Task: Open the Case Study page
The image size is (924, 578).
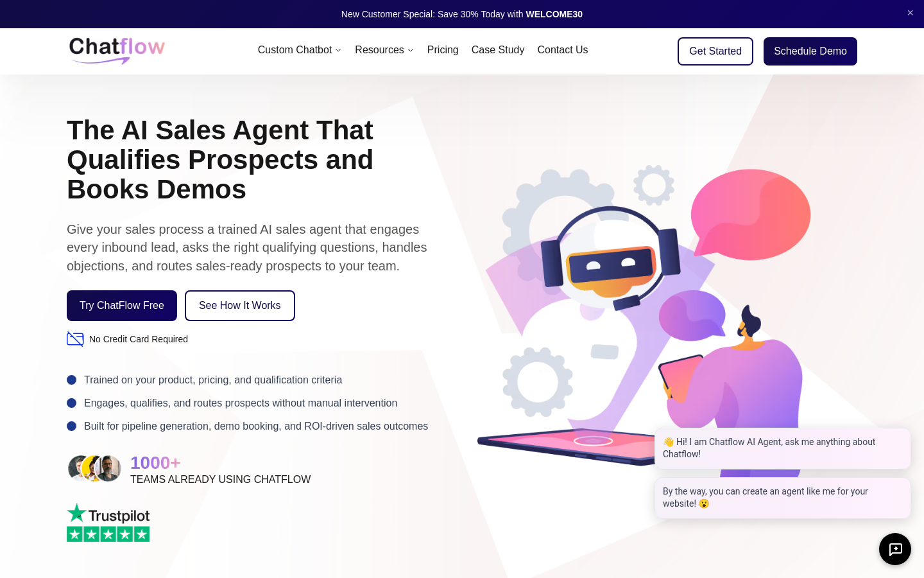Action: pyautogui.click(x=498, y=50)
